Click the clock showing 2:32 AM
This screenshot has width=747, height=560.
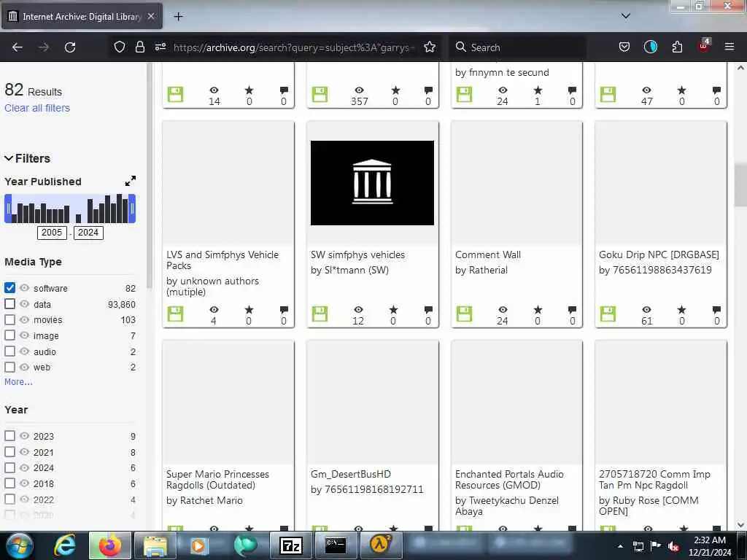pyautogui.click(x=710, y=540)
